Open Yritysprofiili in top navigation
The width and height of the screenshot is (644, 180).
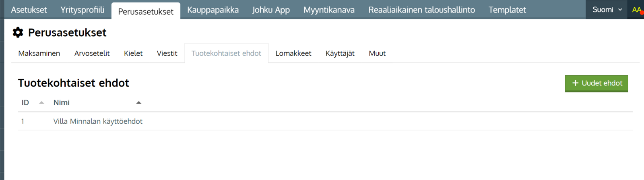[83, 10]
